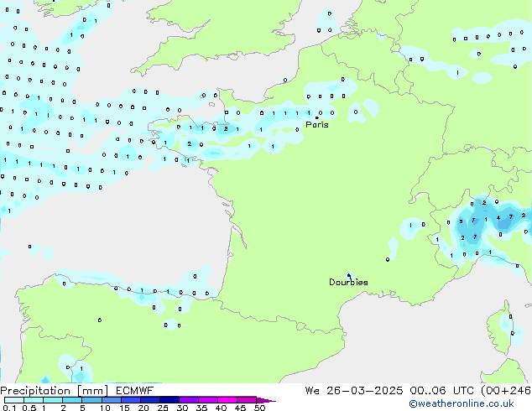Click the ECMWF model label
Image resolution: width=532 pixels, height=411 pixels.
coord(135,391)
